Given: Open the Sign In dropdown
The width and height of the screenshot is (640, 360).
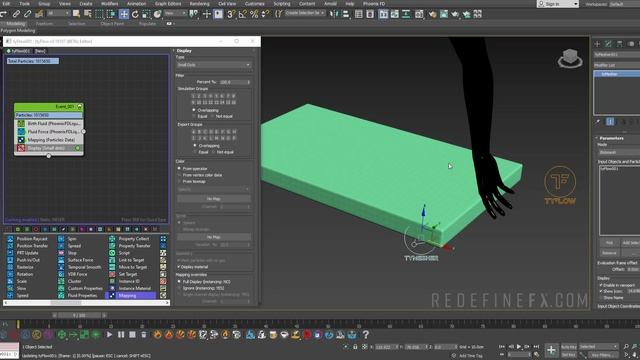Looking at the screenshot, I should pos(558,4).
